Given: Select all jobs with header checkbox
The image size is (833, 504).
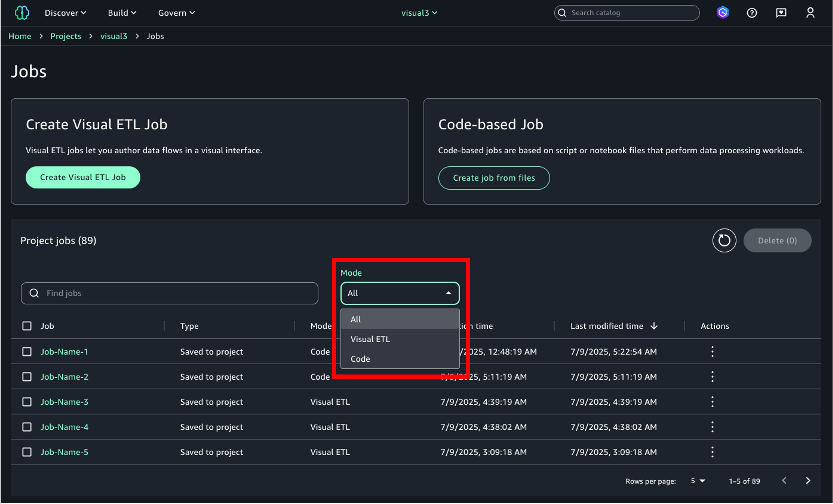Looking at the screenshot, I should tap(27, 326).
